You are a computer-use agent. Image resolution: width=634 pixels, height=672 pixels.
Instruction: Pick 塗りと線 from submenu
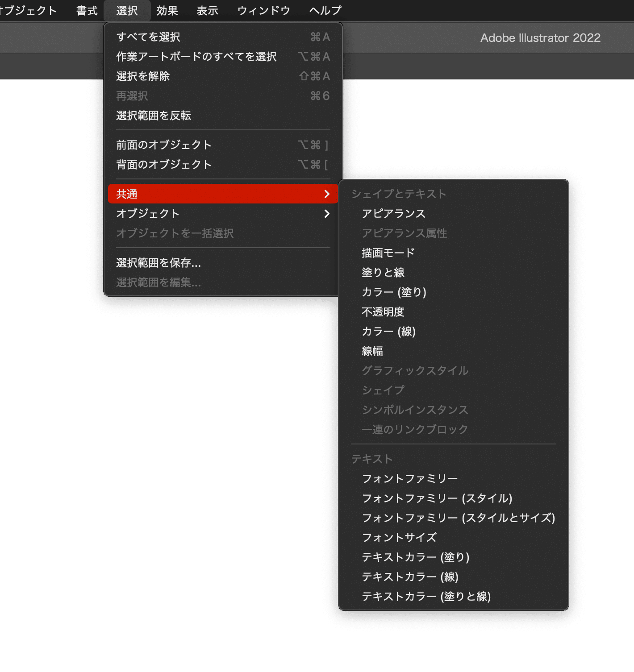point(454,273)
